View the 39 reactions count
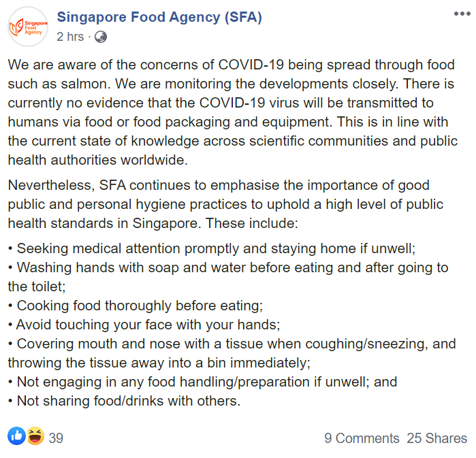This screenshot has width=476, height=458. (x=56, y=438)
